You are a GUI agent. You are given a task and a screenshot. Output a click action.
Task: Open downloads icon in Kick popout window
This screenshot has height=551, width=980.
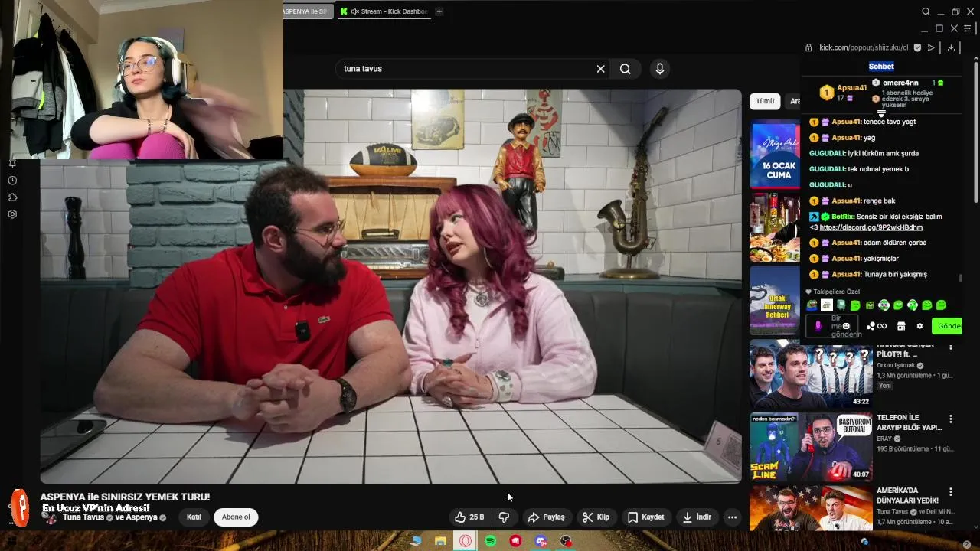tap(951, 47)
